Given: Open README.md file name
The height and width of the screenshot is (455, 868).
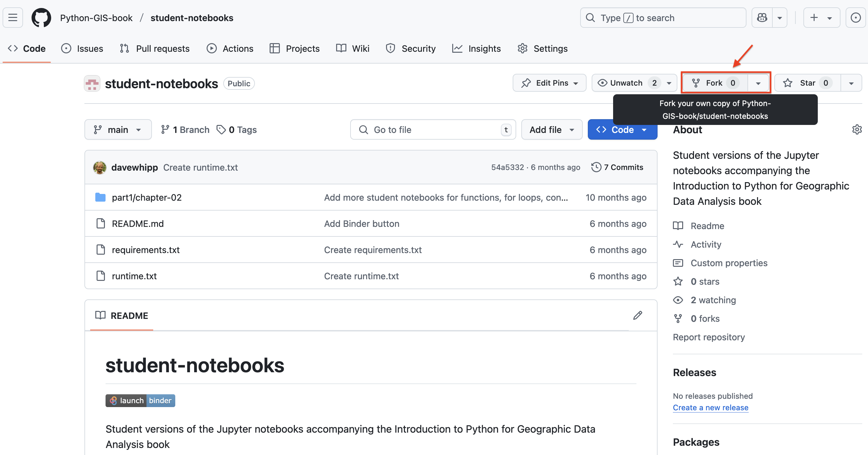Looking at the screenshot, I should [138, 223].
